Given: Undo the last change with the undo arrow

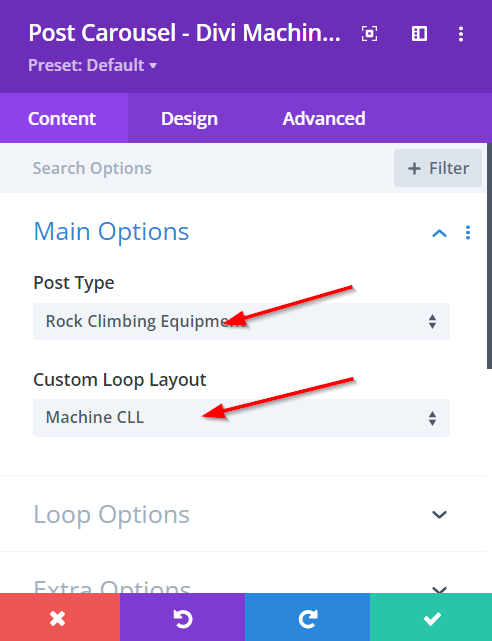Looking at the screenshot, I should 182,617.
